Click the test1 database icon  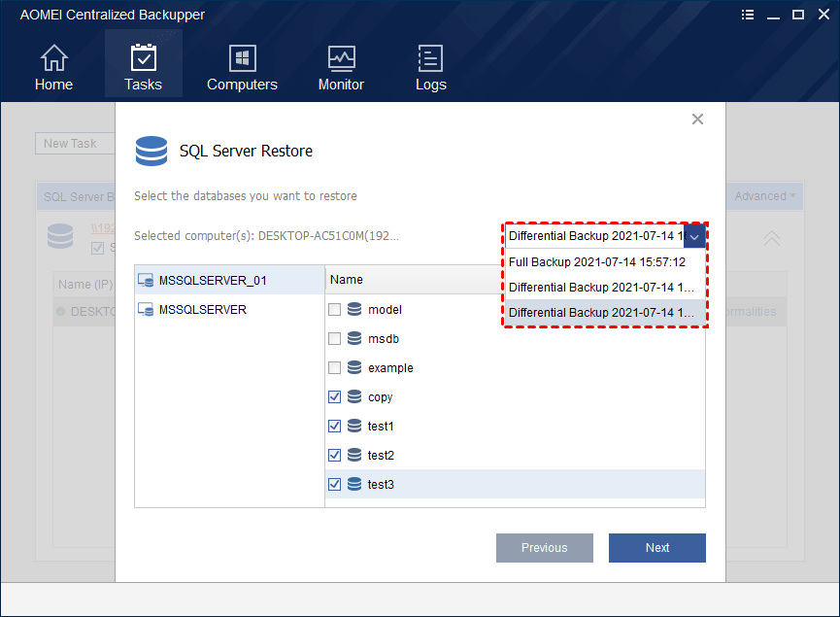pos(354,425)
